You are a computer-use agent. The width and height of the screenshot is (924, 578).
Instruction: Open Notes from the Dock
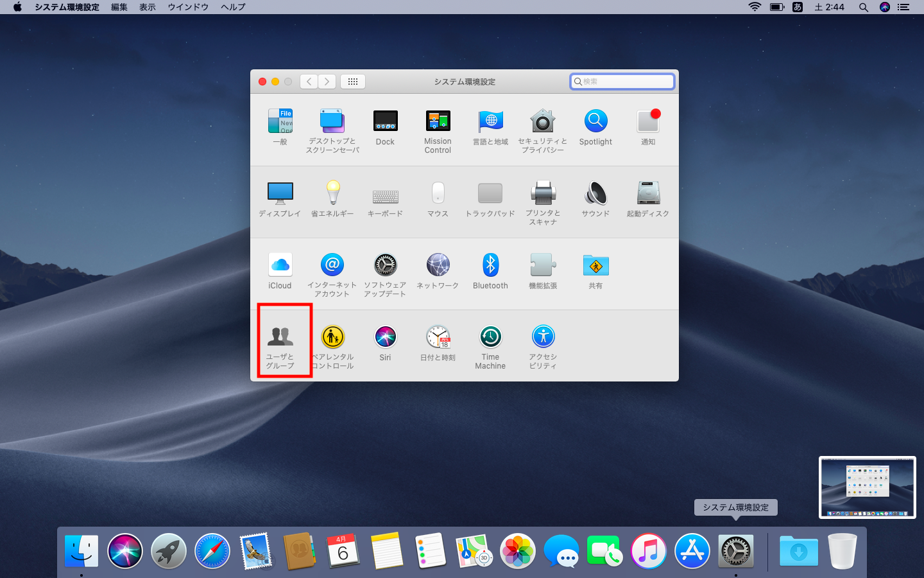point(387,551)
